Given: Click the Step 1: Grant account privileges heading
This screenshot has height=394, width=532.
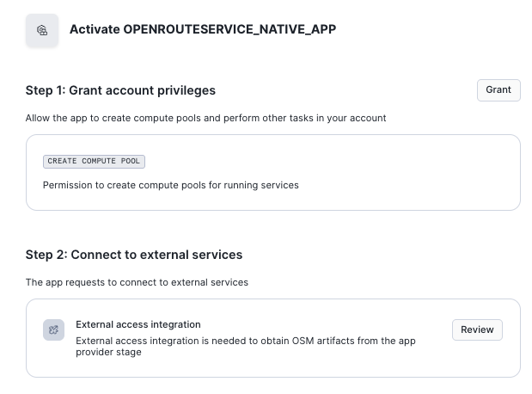Looking at the screenshot, I should point(120,90).
